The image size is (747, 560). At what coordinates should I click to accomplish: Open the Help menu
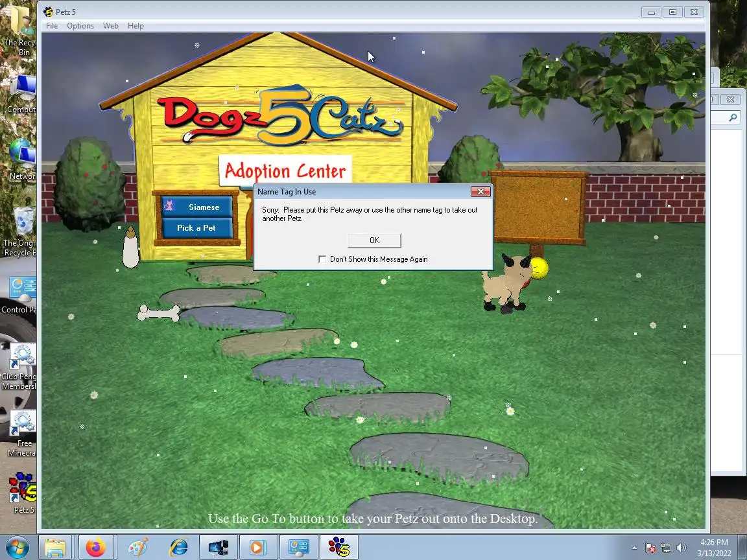[136, 26]
